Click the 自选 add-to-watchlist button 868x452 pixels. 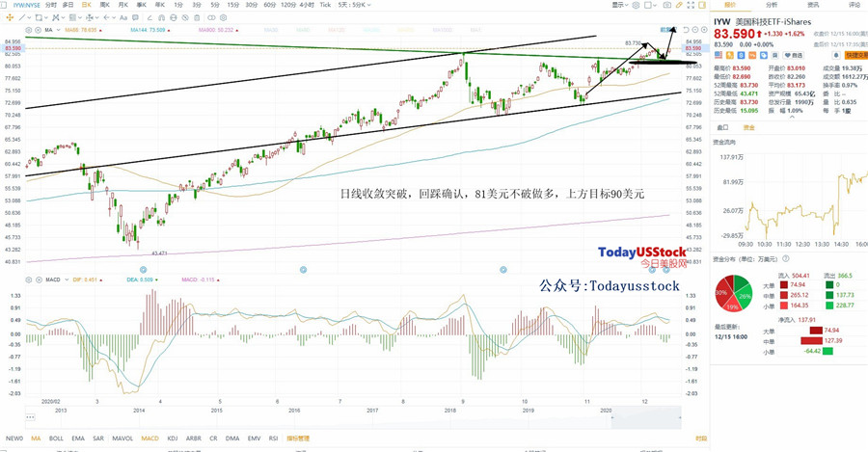(794, 55)
